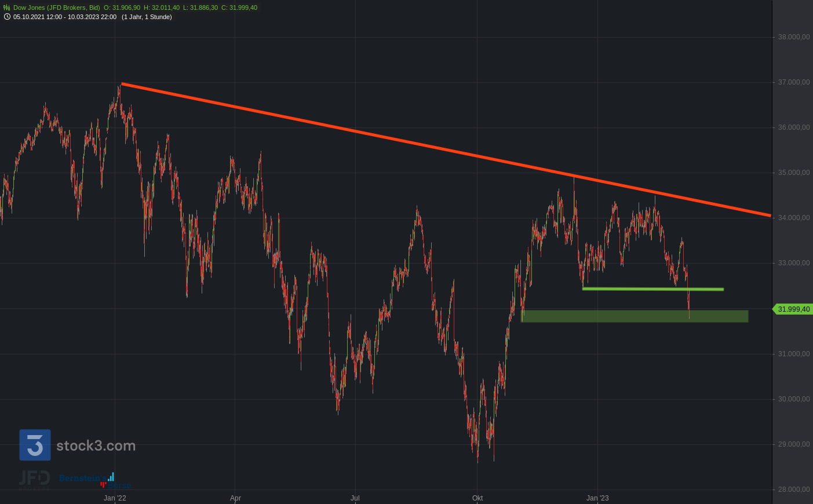The width and height of the screenshot is (813, 504).
Task: Click the candlestick chart icon beside Dow Jones
Action: click(7, 8)
